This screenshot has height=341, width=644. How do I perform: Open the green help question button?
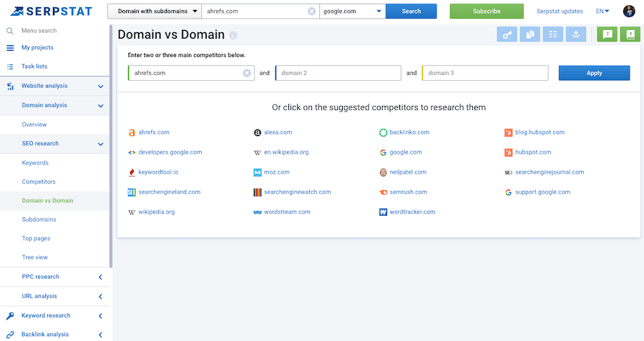[x=630, y=34]
